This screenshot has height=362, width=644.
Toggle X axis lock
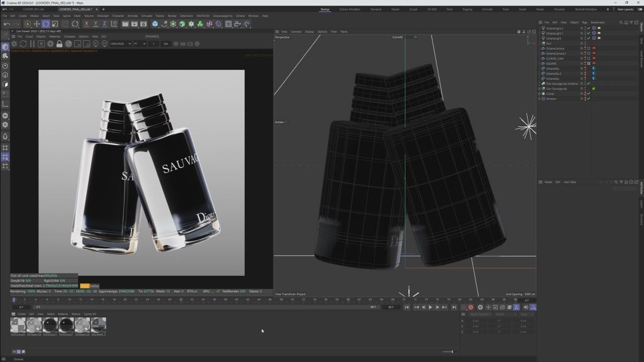tap(86, 25)
